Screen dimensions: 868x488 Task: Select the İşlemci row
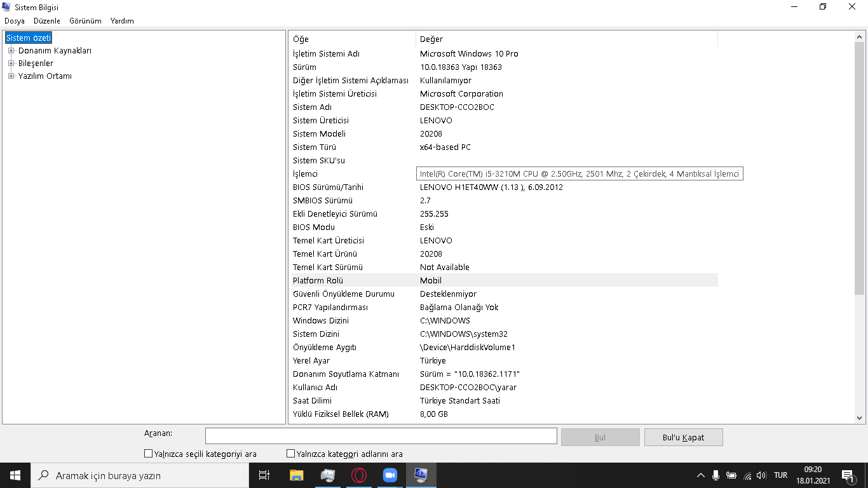click(x=504, y=174)
